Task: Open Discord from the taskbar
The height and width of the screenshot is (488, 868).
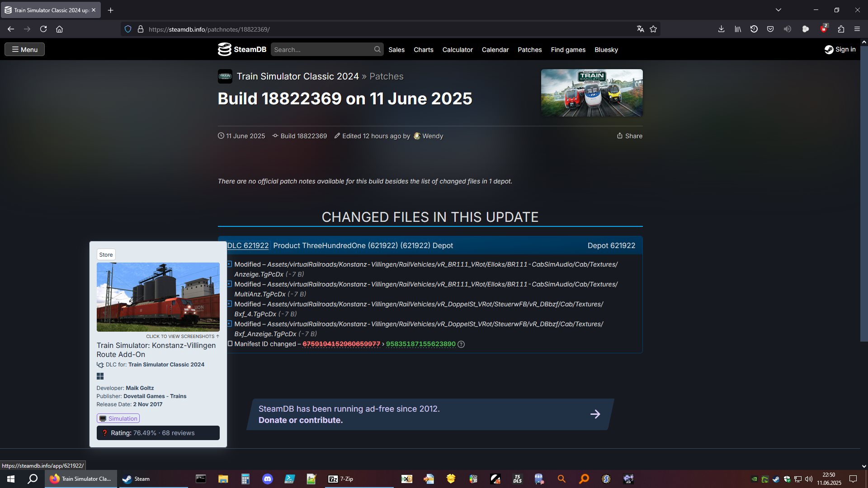Action: (268, 479)
